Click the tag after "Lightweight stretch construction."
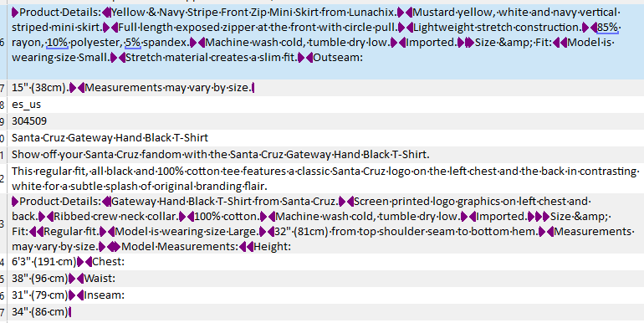The image size is (644, 323). [585, 28]
